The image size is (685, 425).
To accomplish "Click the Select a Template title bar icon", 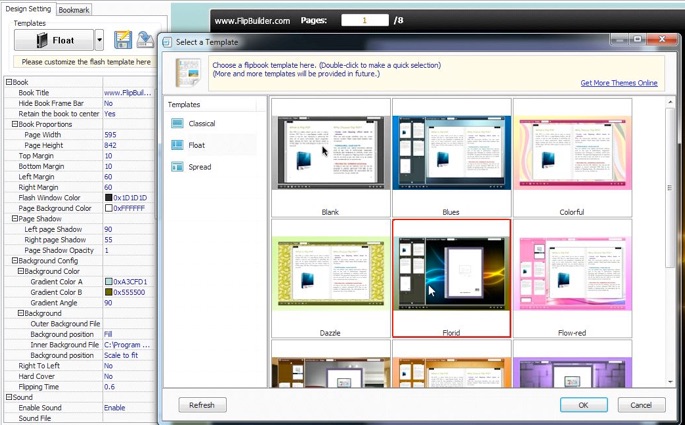I will (x=166, y=42).
